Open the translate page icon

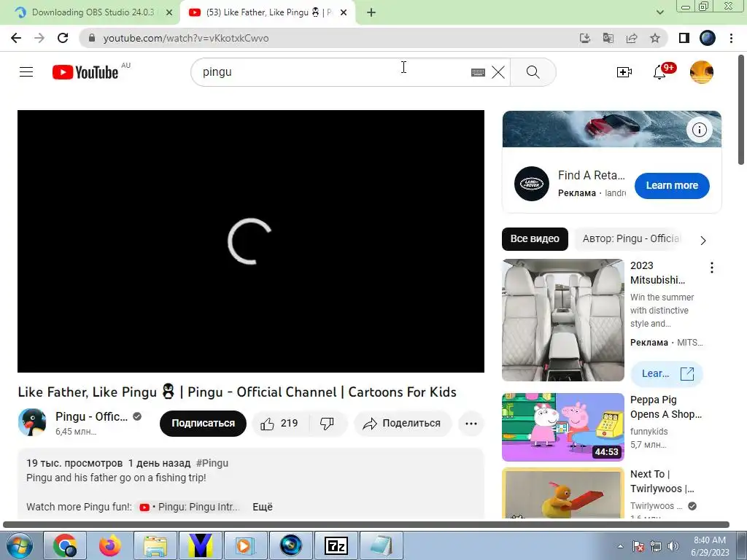(x=608, y=38)
